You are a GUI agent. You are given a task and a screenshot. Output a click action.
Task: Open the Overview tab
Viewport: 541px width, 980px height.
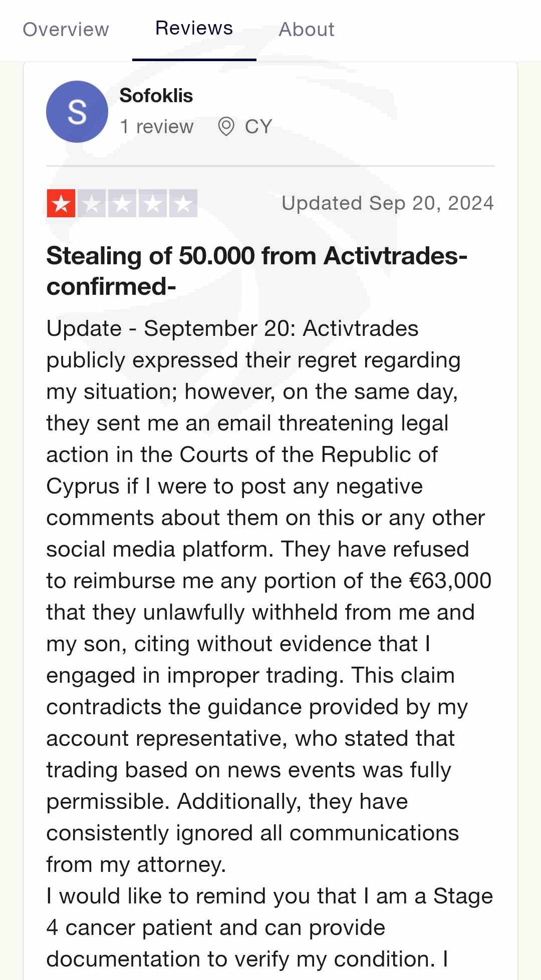pos(66,30)
